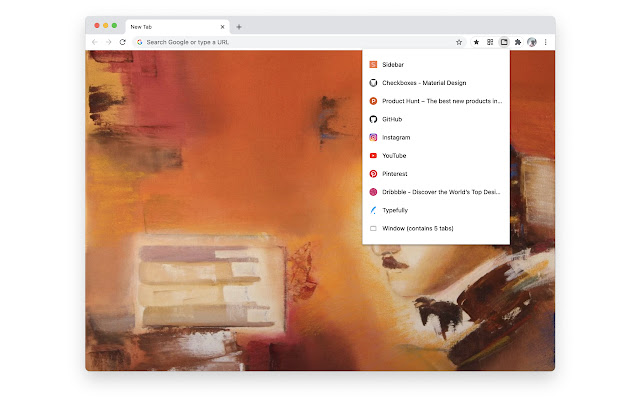Click the grid extension icon in toolbar
Image resolution: width=640 pixels, height=400 pixels.
pyautogui.click(x=490, y=42)
